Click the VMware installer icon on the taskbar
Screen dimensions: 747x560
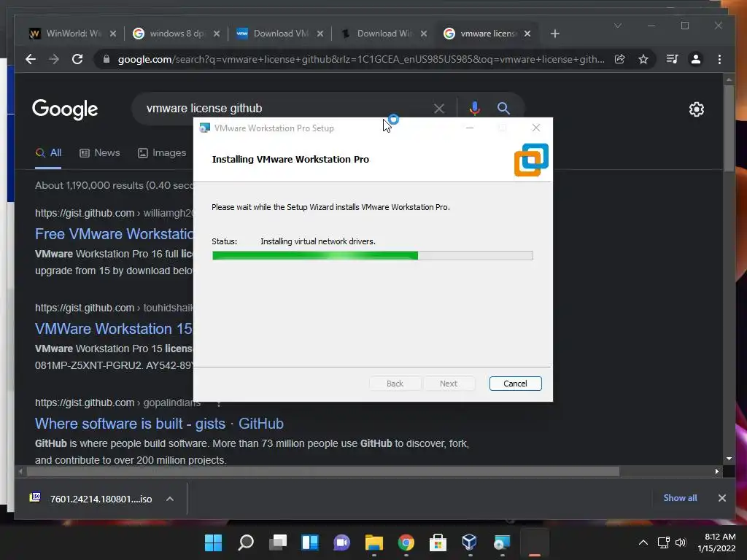502,542
